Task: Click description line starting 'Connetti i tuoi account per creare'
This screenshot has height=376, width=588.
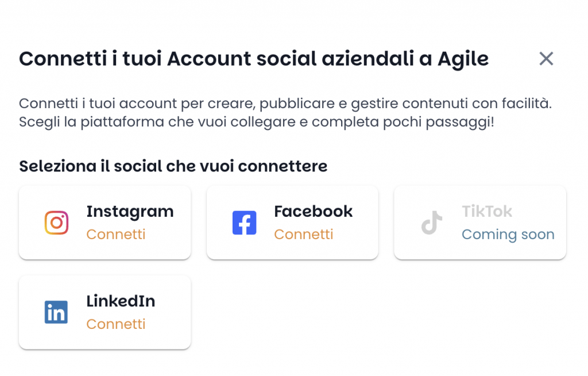Action: 285,103
